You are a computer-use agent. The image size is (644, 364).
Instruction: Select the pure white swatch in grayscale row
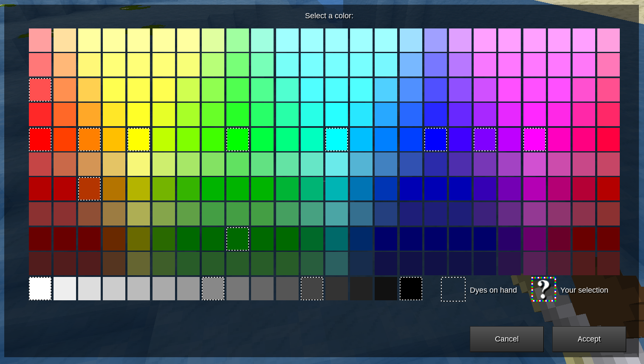point(40,289)
